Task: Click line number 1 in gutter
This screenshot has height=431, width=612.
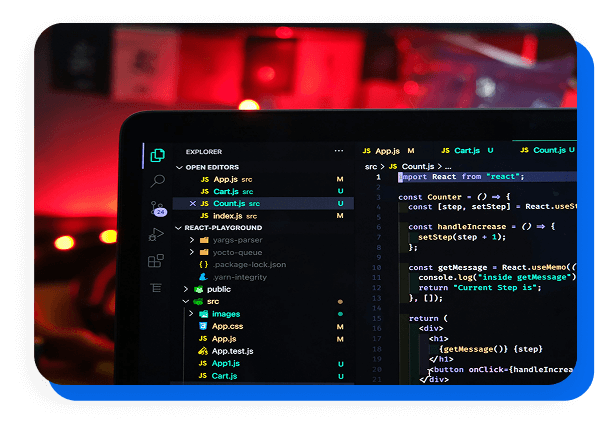Action: 378,177
